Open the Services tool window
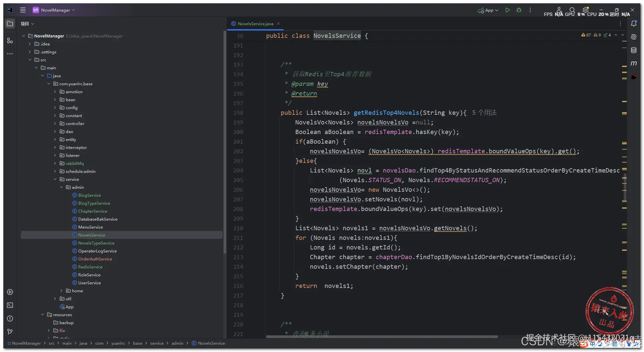644x352 pixels. coord(10,292)
